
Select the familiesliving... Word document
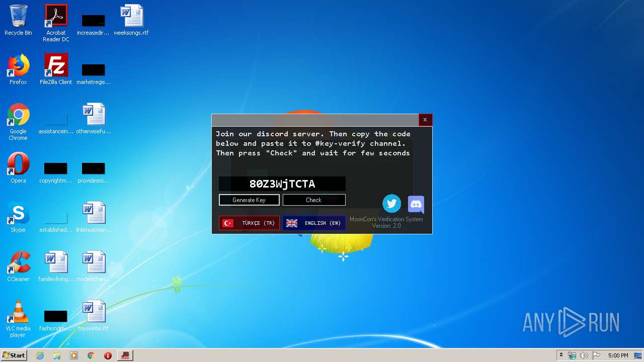[56, 266]
